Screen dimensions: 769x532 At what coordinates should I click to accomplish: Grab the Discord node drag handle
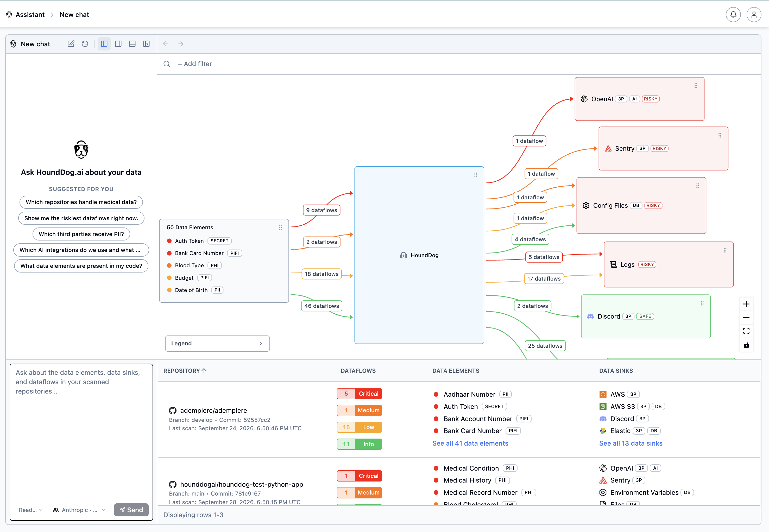702,303
